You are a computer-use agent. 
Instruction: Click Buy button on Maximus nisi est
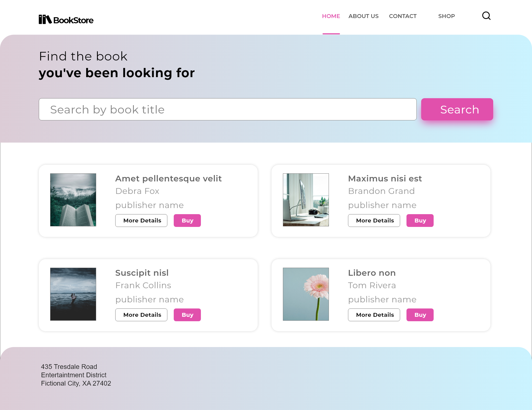420,220
